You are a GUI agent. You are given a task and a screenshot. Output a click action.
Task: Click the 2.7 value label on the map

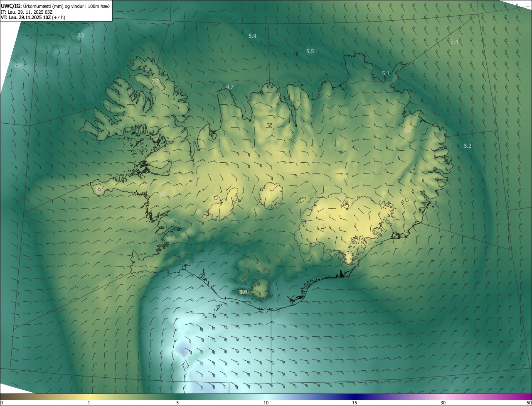pyautogui.click(x=156, y=81)
